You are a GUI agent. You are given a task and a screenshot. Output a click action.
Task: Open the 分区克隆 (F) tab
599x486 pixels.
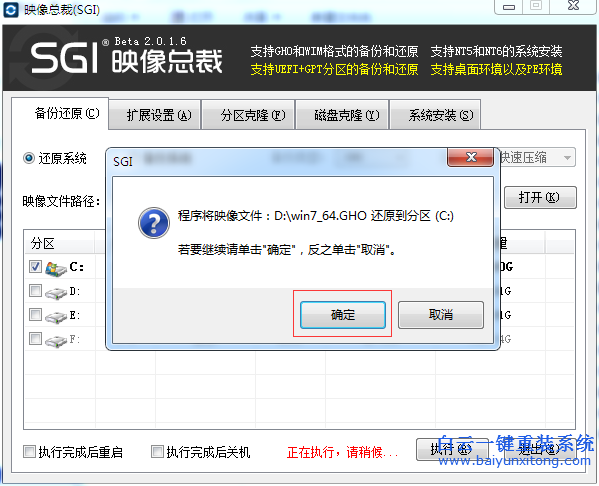249,115
